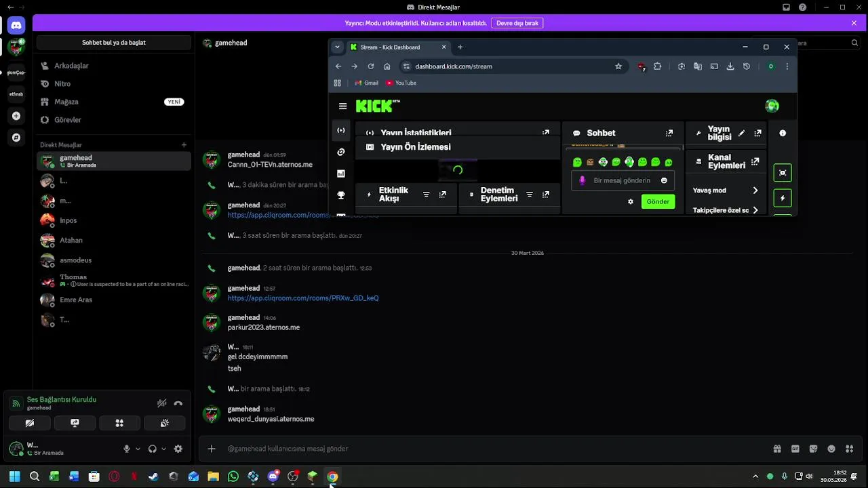Open microphone input options arrow
Image resolution: width=868 pixels, height=488 pixels.
tap(138, 449)
